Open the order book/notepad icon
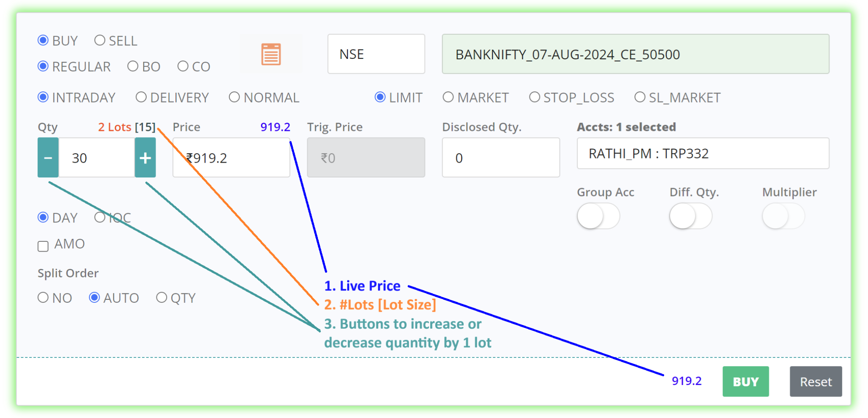 (x=270, y=53)
